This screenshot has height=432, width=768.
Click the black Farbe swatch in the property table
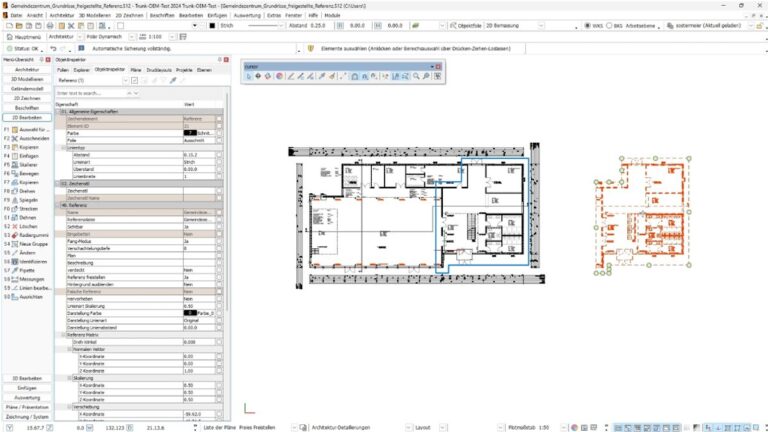click(190, 133)
